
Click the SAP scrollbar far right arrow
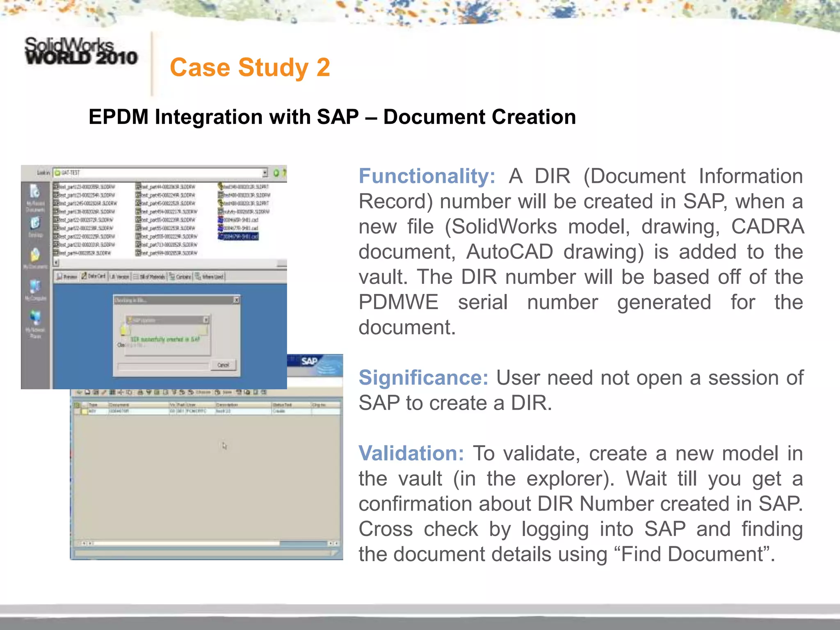pyautogui.click(x=336, y=543)
